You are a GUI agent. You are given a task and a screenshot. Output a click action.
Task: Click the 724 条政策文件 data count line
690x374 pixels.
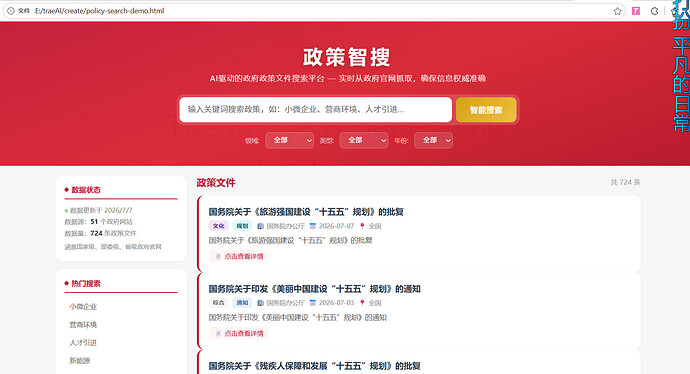click(100, 233)
